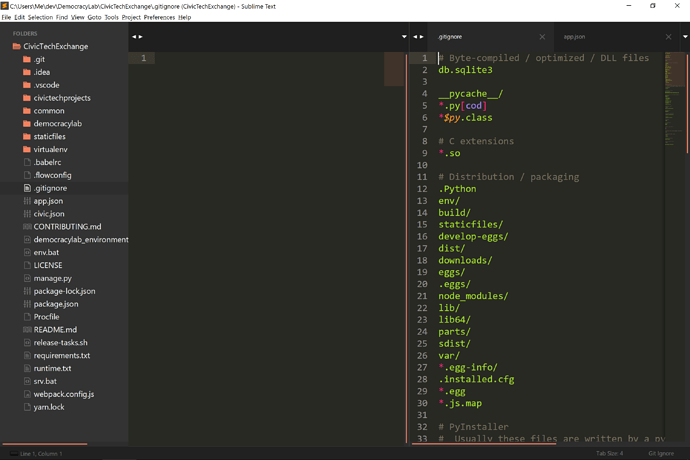Expand the common folder
Viewport: 690px width, 460px height.
coord(27,110)
